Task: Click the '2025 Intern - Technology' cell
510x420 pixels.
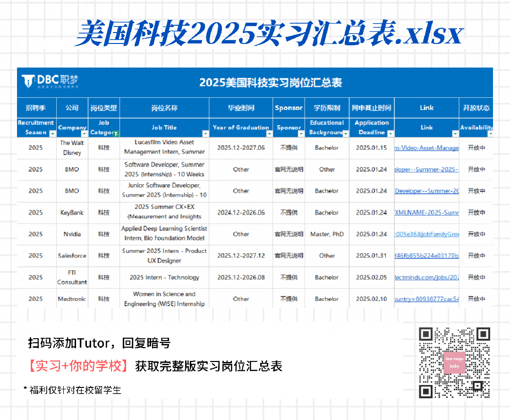Action: 164,277
